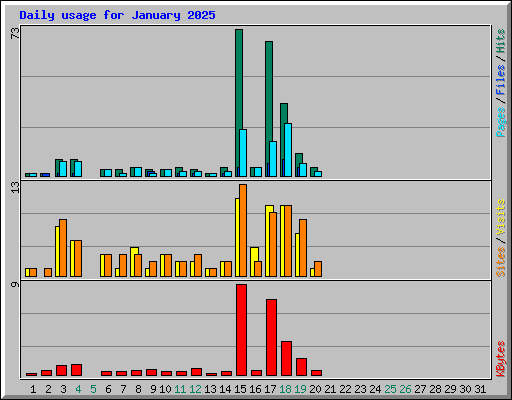Click the tallest red KBytes bar on day 15
Image resolution: width=512 pixels, height=400 pixels.
[241, 330]
